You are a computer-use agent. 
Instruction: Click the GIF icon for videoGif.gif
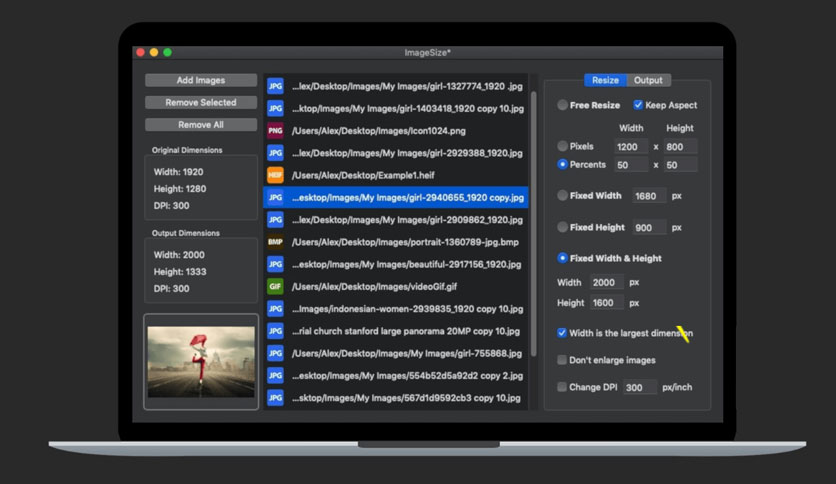pos(275,287)
